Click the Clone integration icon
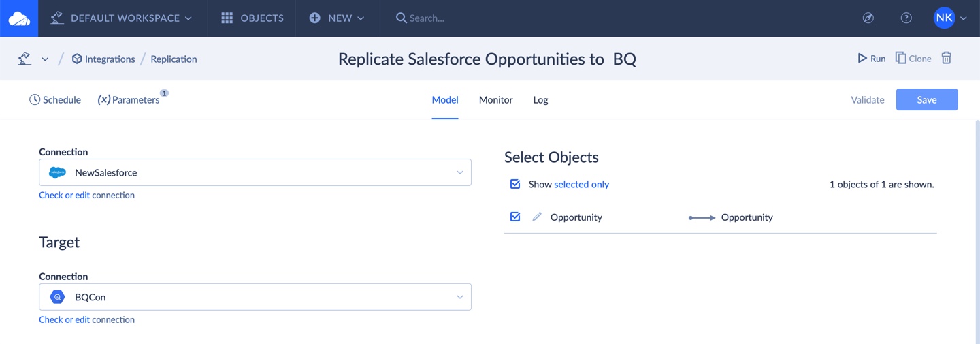Image resolution: width=980 pixels, height=344 pixels. pyautogui.click(x=900, y=58)
